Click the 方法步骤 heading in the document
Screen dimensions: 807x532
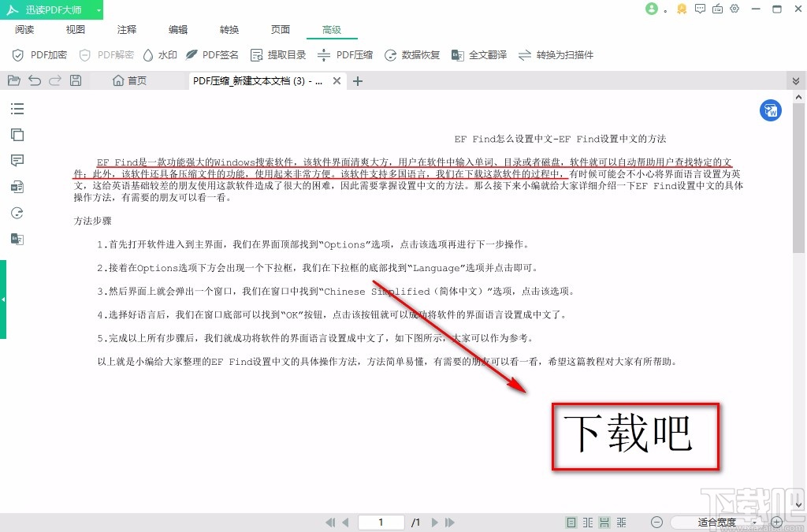pos(93,221)
